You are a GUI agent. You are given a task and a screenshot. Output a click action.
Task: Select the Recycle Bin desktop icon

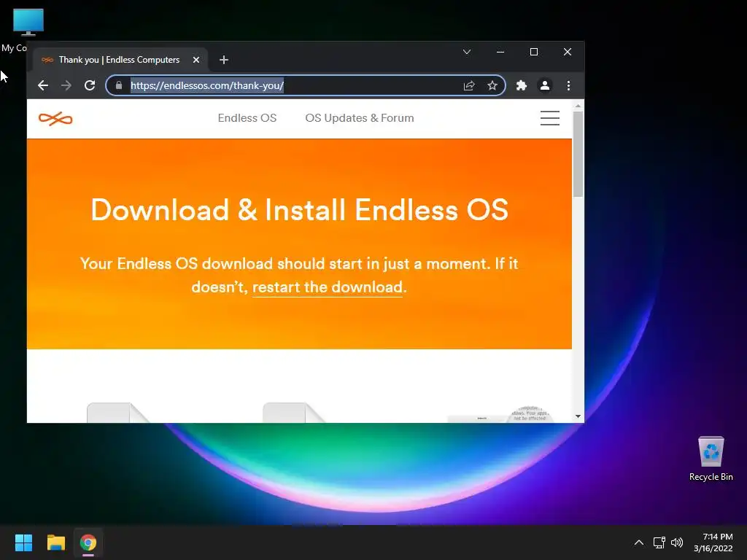click(711, 459)
